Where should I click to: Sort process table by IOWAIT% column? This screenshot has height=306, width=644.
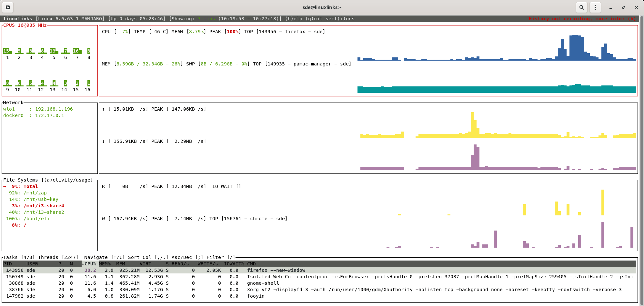[x=234, y=264]
